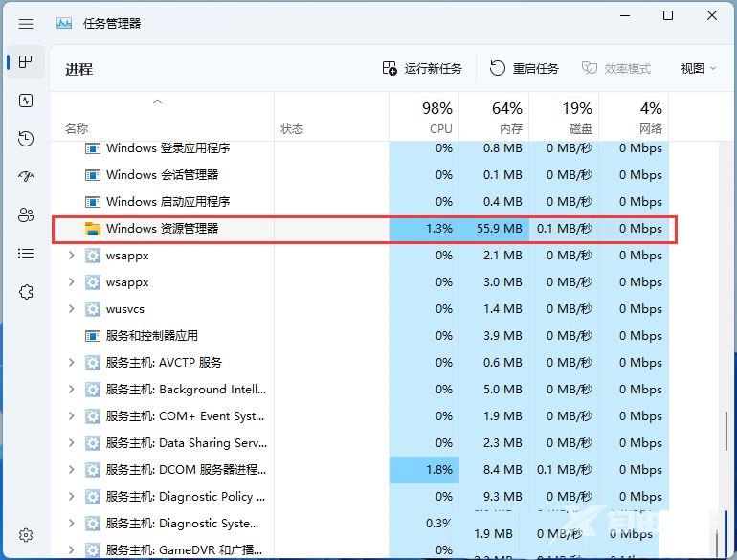Click the 服务主机: Diagnostic Policy gear icon
Image resolution: width=737 pixels, height=560 pixels.
coord(93,497)
